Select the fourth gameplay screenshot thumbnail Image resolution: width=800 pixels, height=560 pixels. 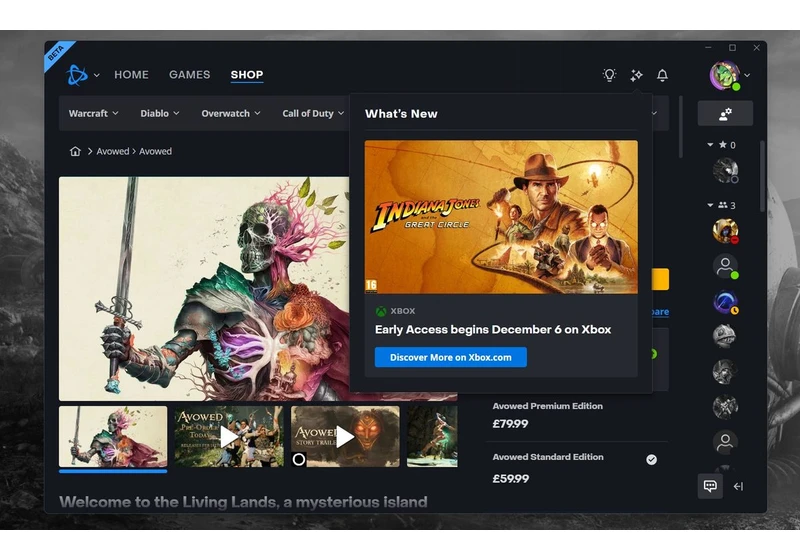tap(432, 437)
